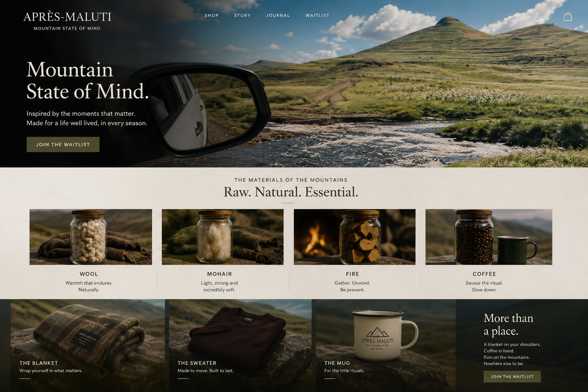Select the COFFEE material label
The image size is (588, 392).
(484, 274)
